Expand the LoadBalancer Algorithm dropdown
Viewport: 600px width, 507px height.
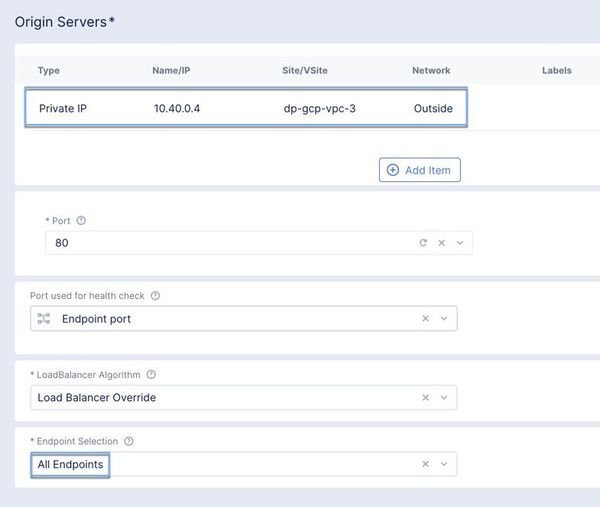[x=444, y=398]
